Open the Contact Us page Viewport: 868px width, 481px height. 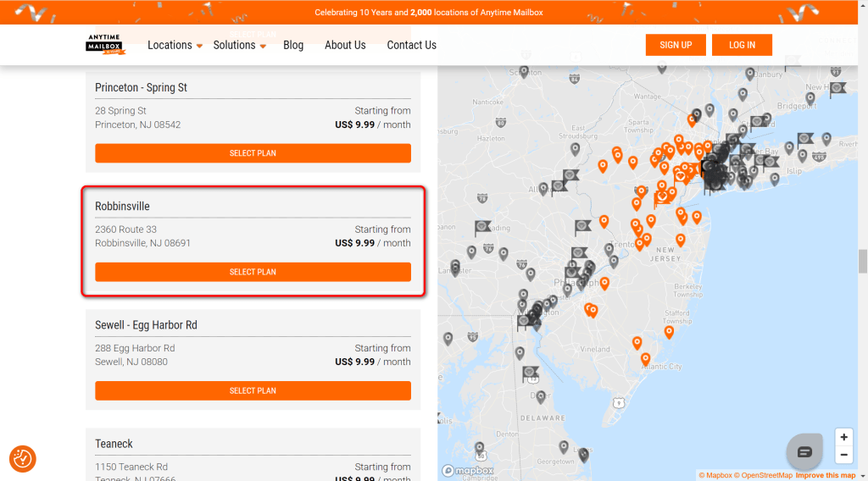pyautogui.click(x=411, y=45)
